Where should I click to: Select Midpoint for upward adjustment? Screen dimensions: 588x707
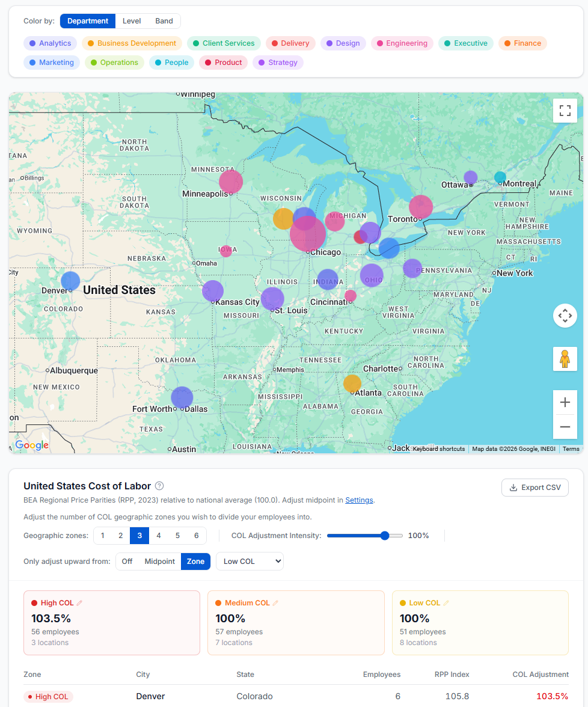pyautogui.click(x=159, y=562)
